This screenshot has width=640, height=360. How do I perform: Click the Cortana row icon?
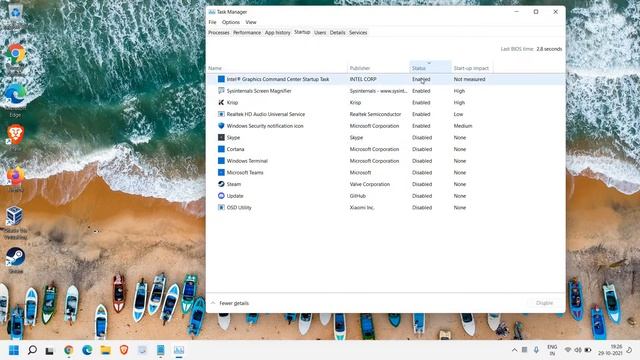(x=221, y=149)
